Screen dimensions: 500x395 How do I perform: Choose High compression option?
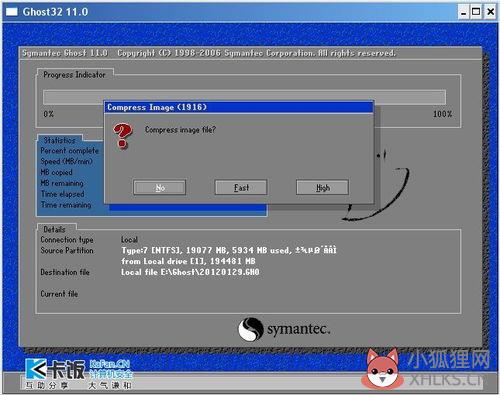coord(322,188)
